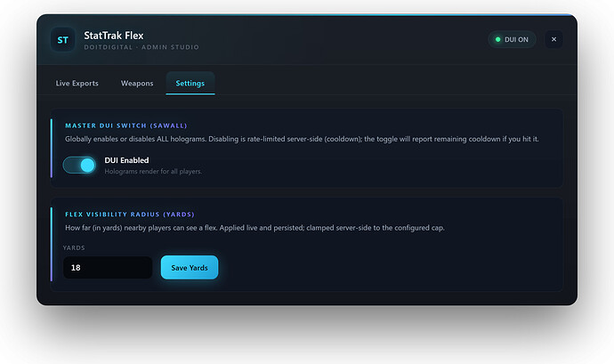Select the Settings tab
This screenshot has height=364, width=614.
coord(190,83)
